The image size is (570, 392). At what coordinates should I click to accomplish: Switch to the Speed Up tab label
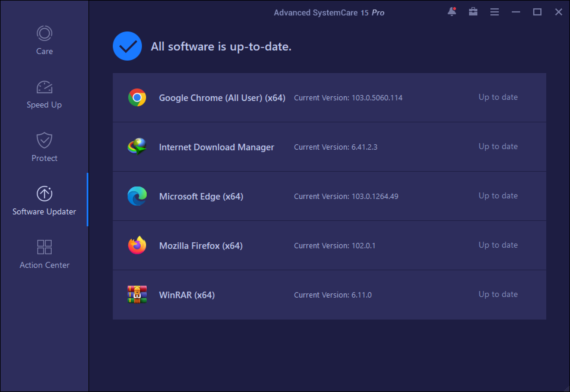44,105
